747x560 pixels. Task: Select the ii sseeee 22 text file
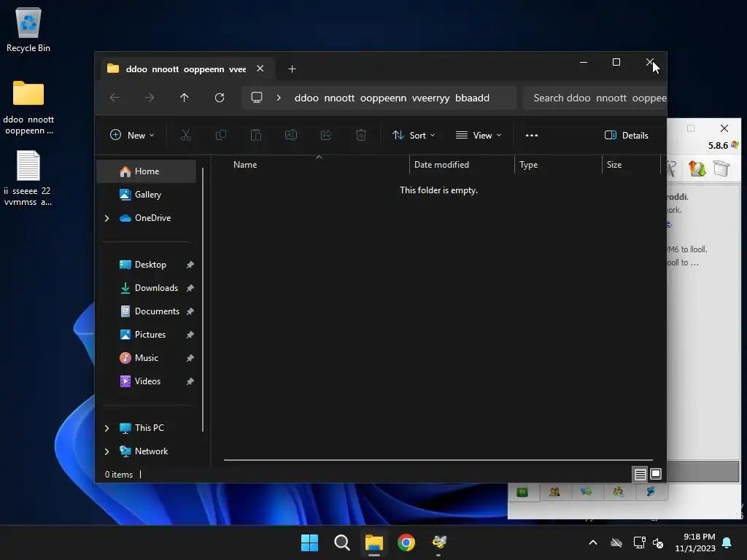point(28,179)
